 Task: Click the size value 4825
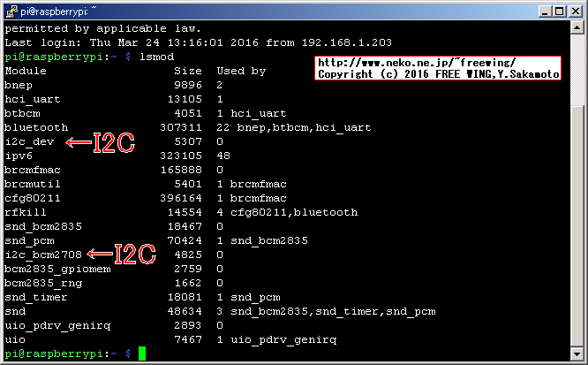coord(188,255)
